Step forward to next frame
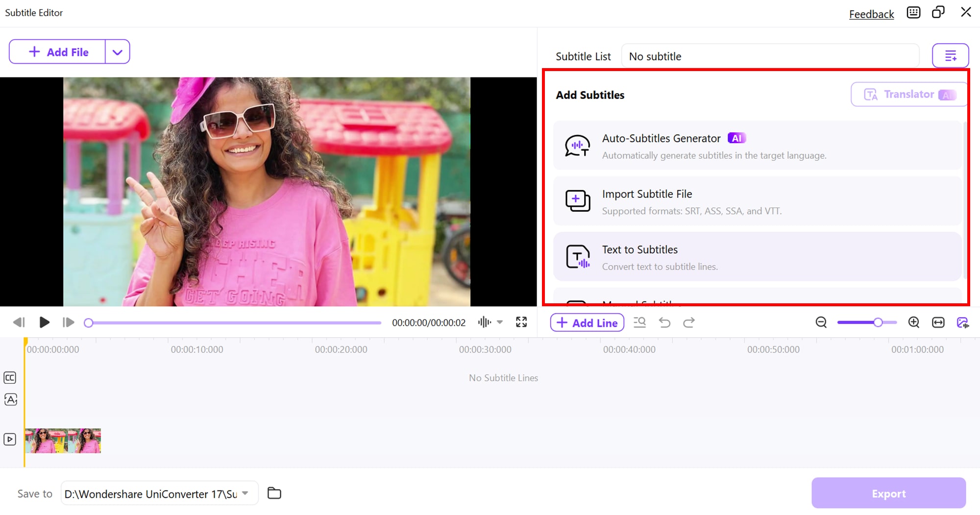This screenshot has height=515, width=980. click(x=69, y=322)
